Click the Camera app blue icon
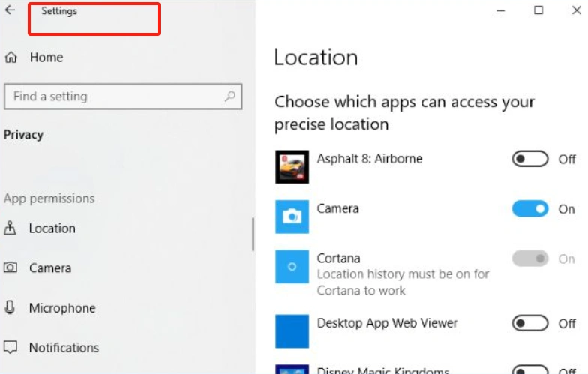The image size is (588, 374). [292, 217]
